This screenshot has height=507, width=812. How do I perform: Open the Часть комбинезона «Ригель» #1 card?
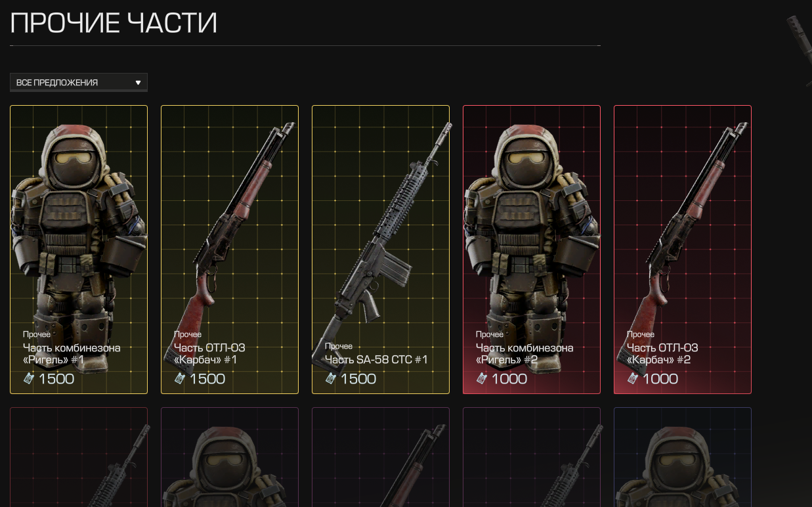click(79, 250)
